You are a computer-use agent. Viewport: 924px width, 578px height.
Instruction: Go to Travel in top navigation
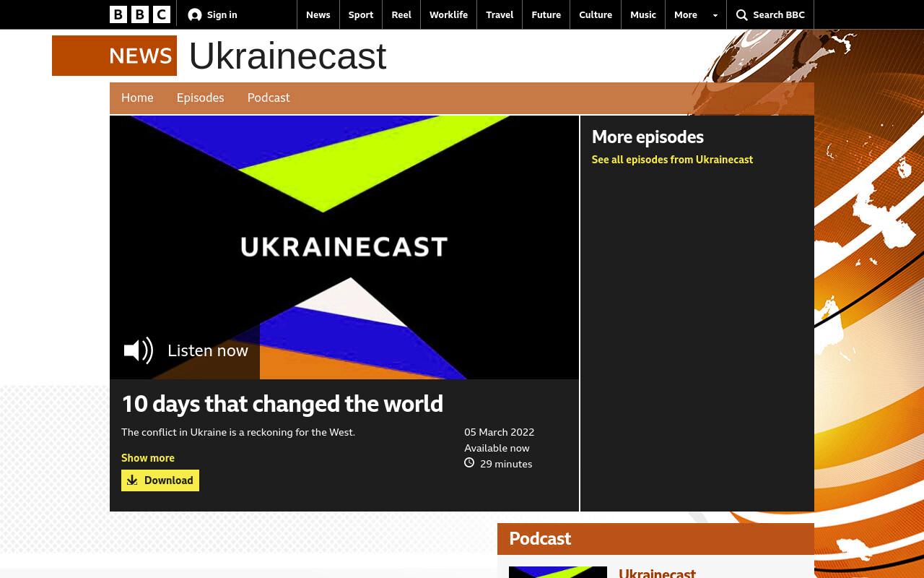click(x=500, y=14)
